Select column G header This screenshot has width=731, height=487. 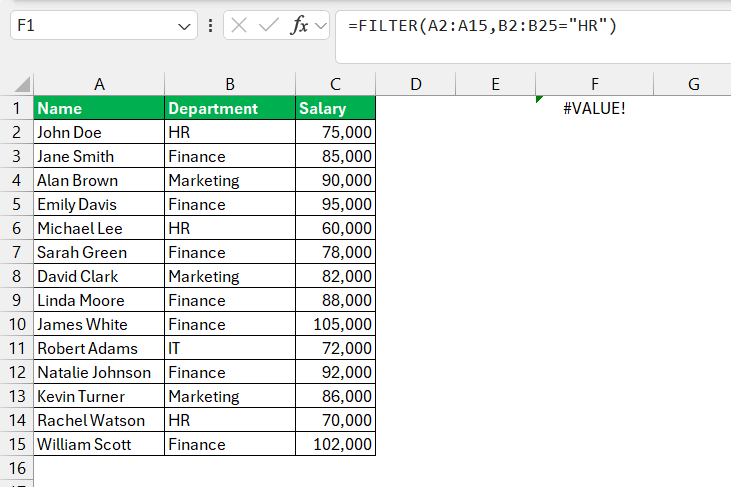693,84
